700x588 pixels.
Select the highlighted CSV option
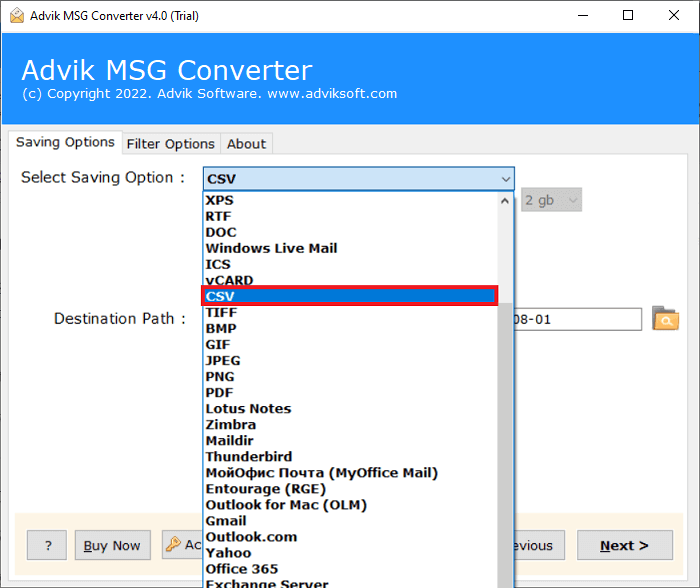[x=350, y=296]
